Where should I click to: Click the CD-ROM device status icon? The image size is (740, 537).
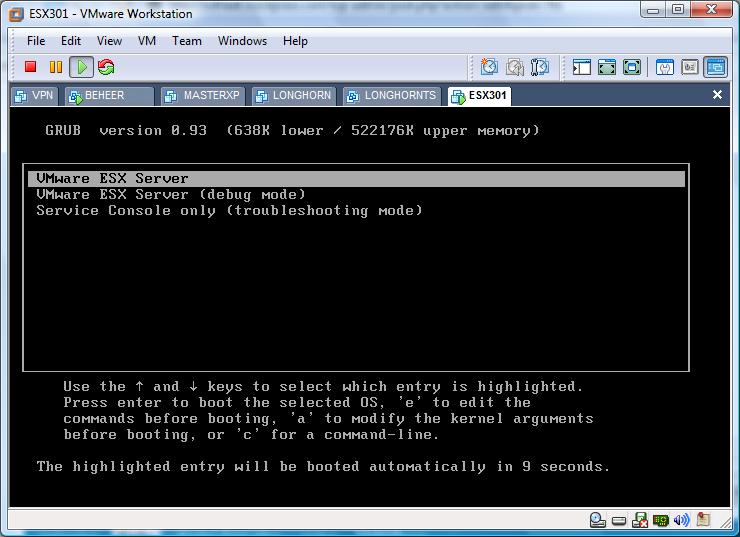coord(597,521)
